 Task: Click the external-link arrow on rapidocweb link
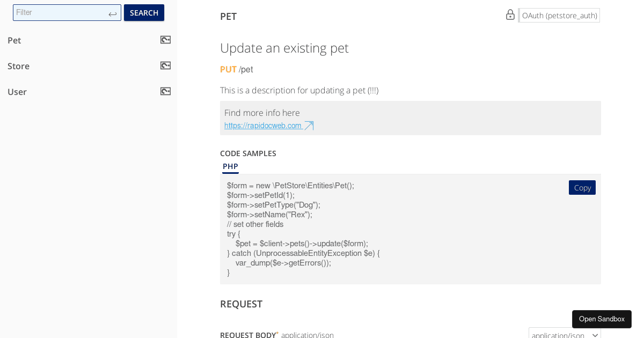[309, 125]
